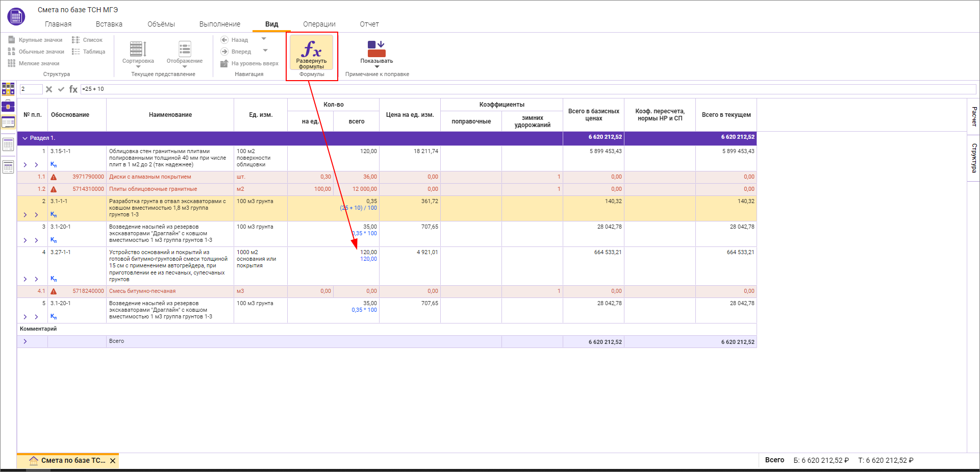Expand the Всего totals row chevron
Screen dimensions: 980x472
click(x=25, y=341)
